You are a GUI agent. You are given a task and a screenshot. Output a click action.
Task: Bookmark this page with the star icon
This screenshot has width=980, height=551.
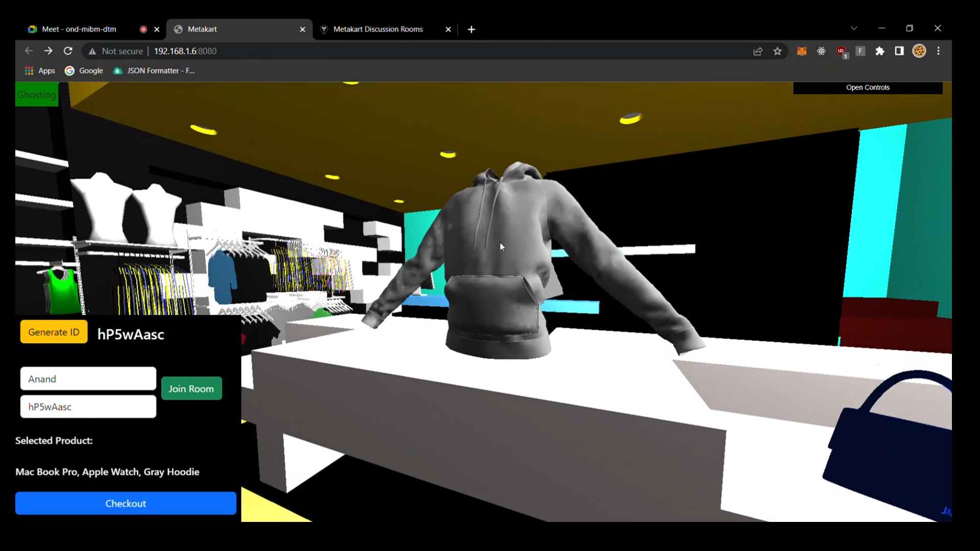pyautogui.click(x=777, y=51)
